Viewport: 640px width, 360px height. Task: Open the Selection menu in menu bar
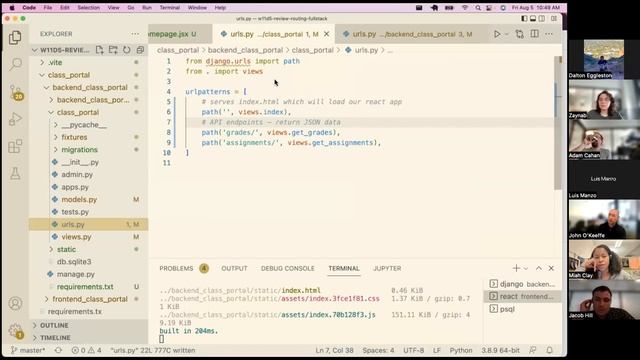coord(89,7)
